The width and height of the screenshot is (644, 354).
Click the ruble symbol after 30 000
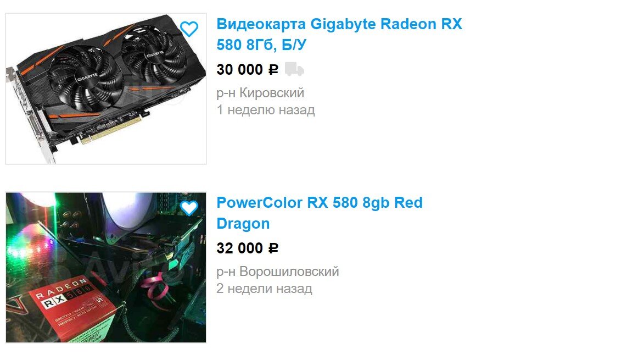tap(273, 70)
